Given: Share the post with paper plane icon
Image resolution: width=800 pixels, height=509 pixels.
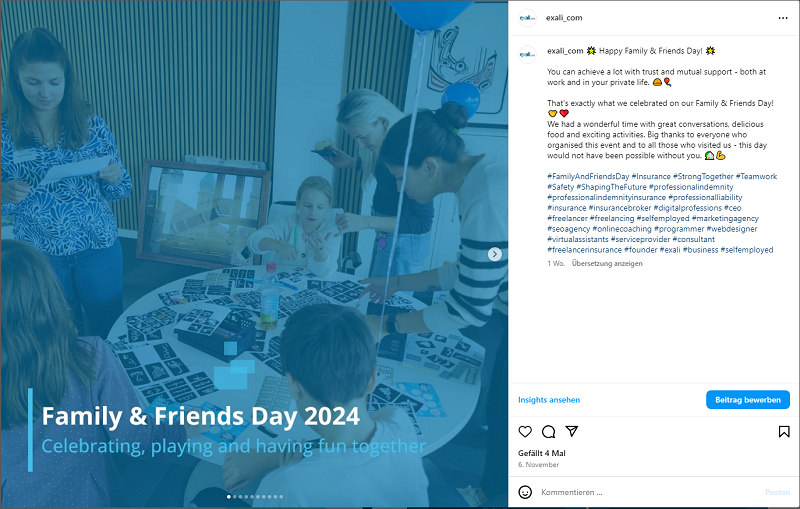Looking at the screenshot, I should coord(572,432).
